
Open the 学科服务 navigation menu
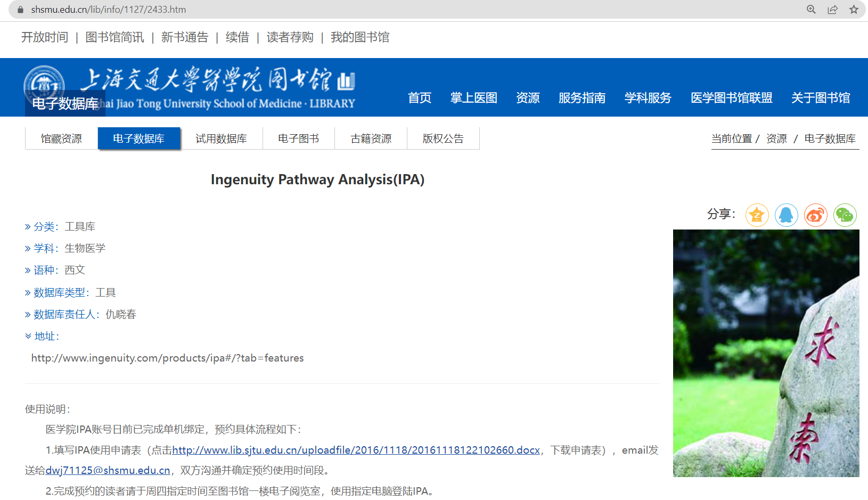[x=648, y=98]
